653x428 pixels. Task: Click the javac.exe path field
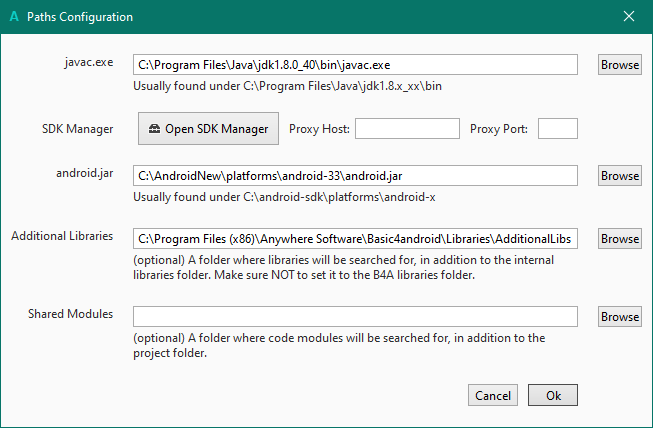(x=355, y=64)
